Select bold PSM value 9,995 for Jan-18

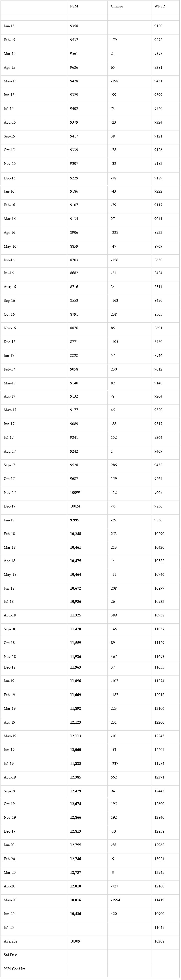[75, 520]
